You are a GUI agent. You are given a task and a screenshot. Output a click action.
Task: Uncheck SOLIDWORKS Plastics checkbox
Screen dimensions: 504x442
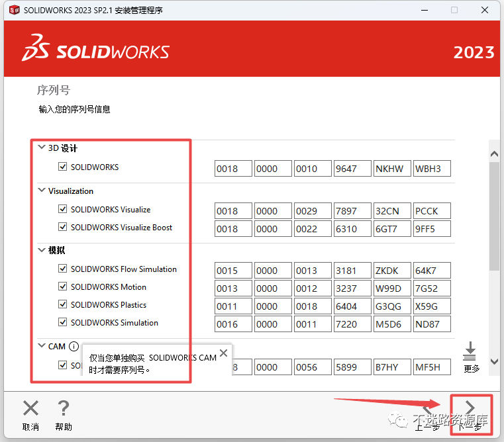click(62, 304)
